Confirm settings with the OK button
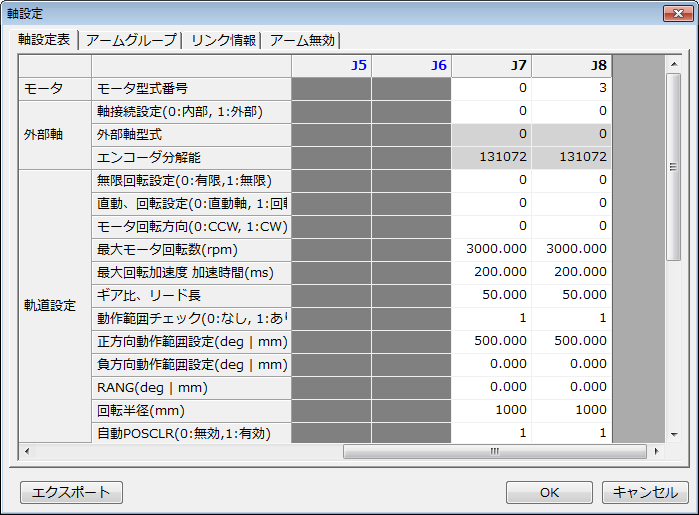This screenshot has width=699, height=515. [x=549, y=492]
